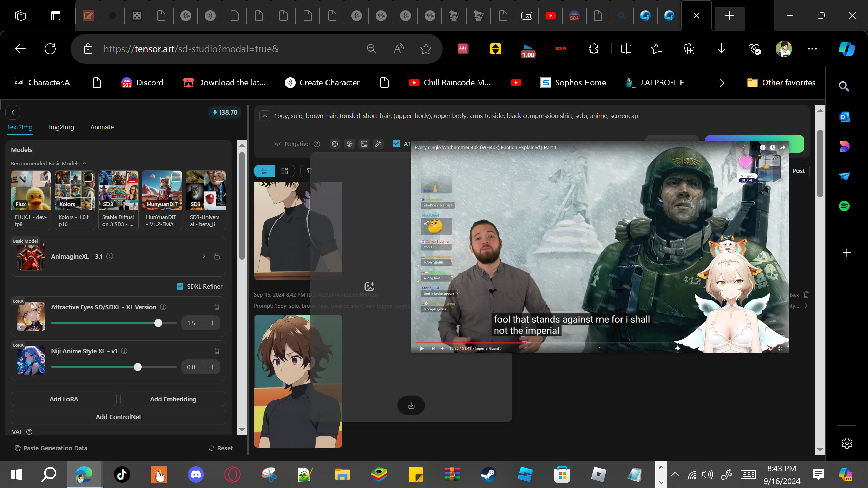Delete the Attractive Eyes LoRA
Screen dimensions: 868x488
pos(217,307)
